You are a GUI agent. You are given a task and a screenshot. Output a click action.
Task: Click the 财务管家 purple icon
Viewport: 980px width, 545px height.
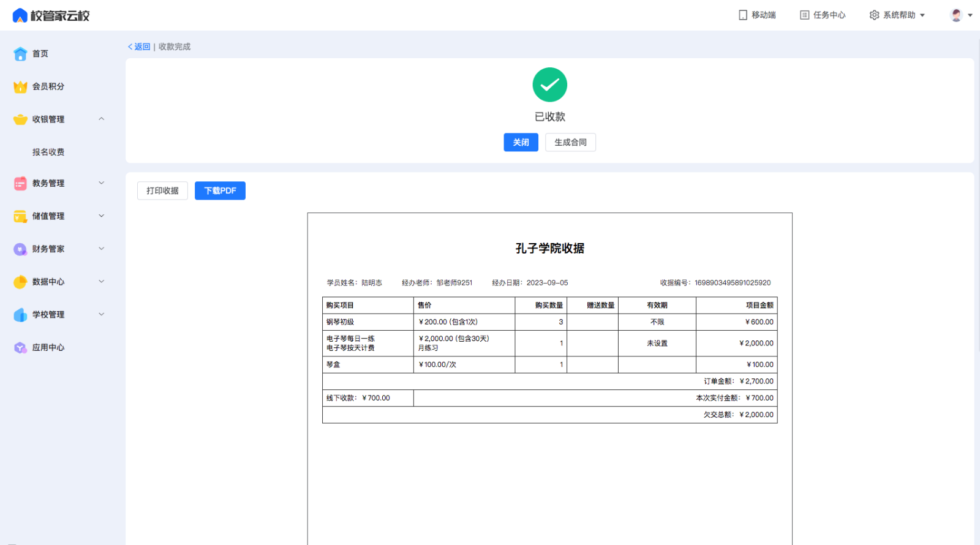pos(20,249)
